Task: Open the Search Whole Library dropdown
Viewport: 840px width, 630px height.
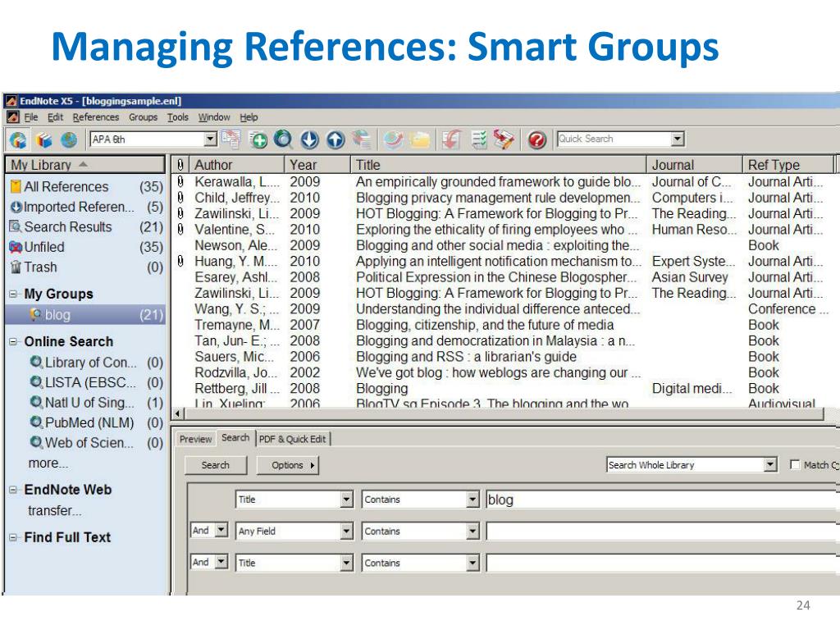Action: (770, 464)
